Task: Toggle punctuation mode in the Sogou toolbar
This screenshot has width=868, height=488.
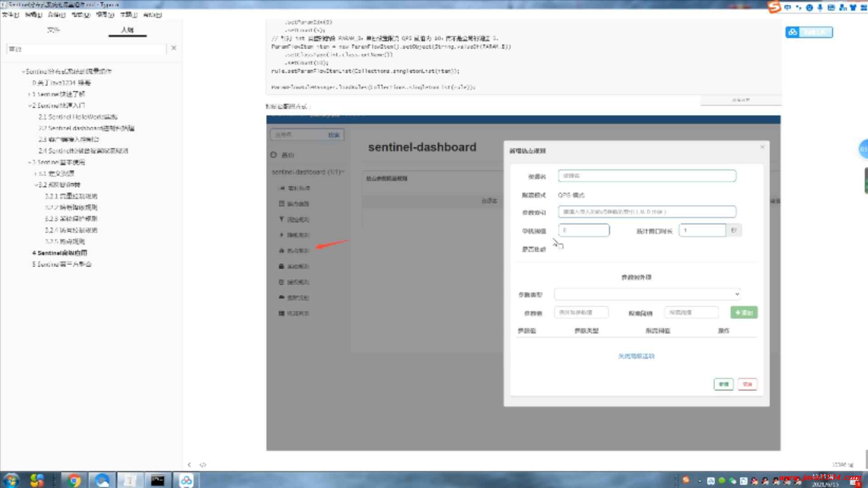Action: pyautogui.click(x=798, y=8)
